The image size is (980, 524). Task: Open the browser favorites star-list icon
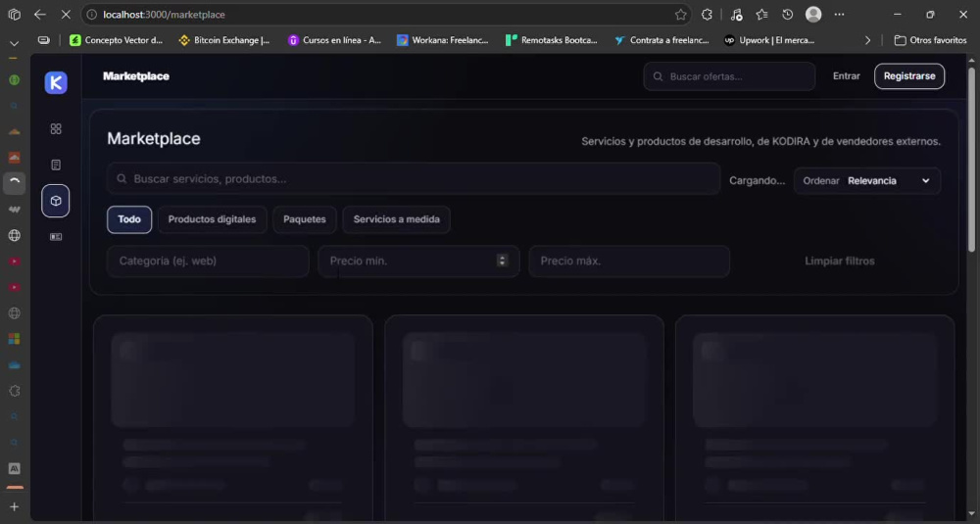pos(761,15)
